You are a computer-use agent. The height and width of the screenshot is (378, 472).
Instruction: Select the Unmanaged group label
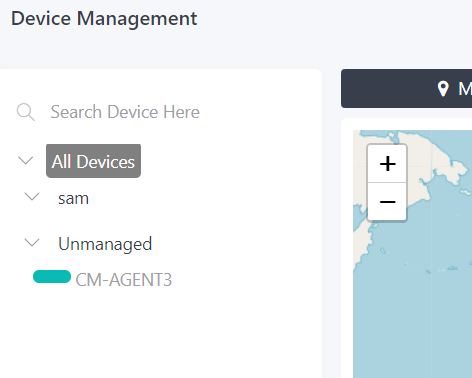pyautogui.click(x=105, y=244)
